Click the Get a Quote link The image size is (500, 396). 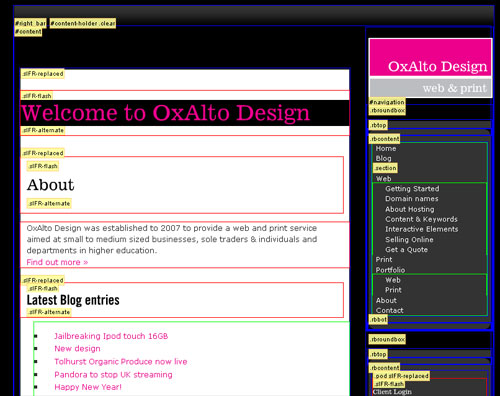pos(406,250)
